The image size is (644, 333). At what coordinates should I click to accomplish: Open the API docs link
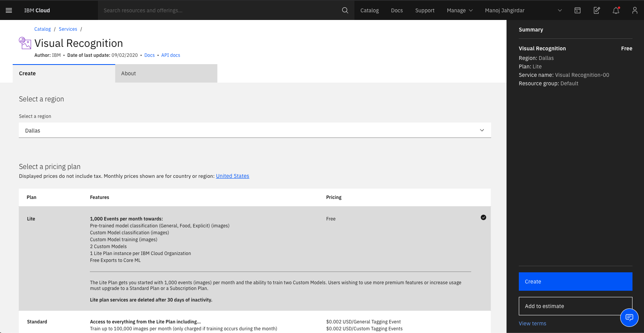click(x=171, y=55)
